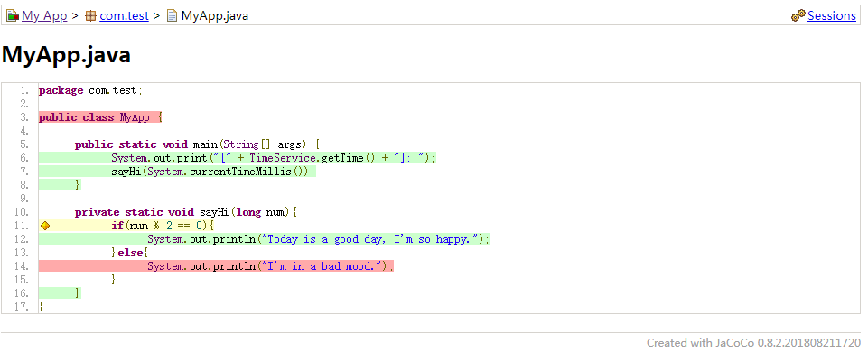Click line number 1

click(23, 90)
